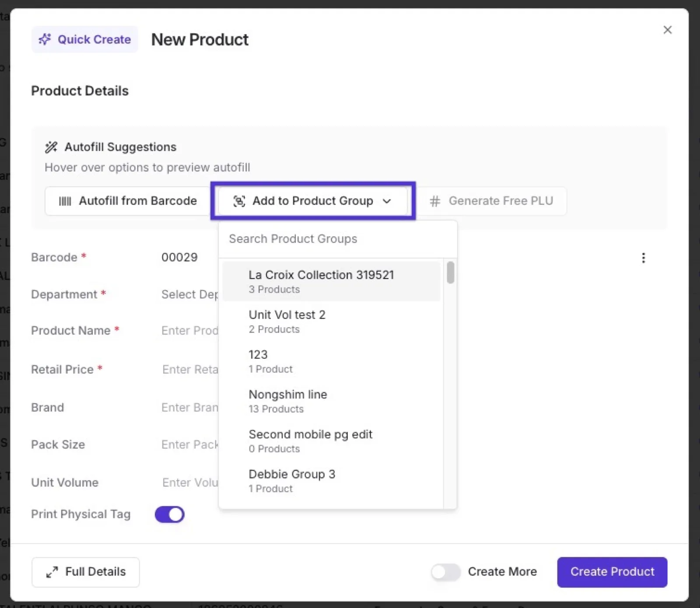Click the 3 Products count text
Image resolution: width=700 pixels, height=608 pixels.
click(274, 290)
